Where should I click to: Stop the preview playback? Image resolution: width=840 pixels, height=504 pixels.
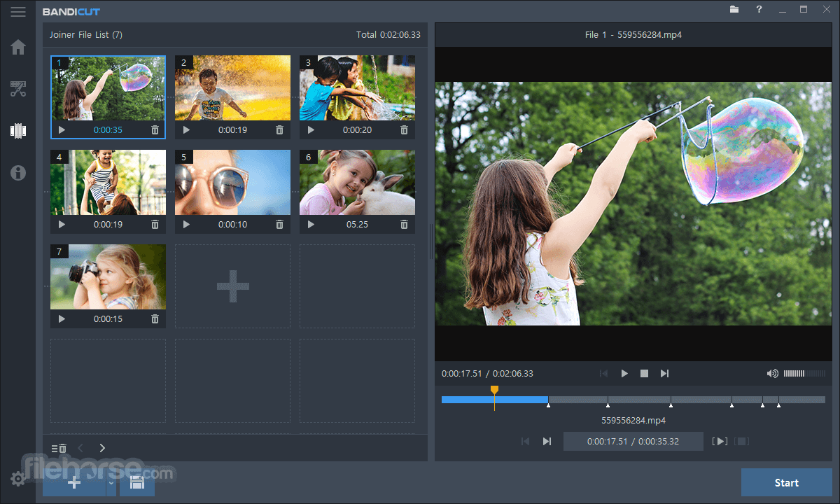(x=644, y=374)
